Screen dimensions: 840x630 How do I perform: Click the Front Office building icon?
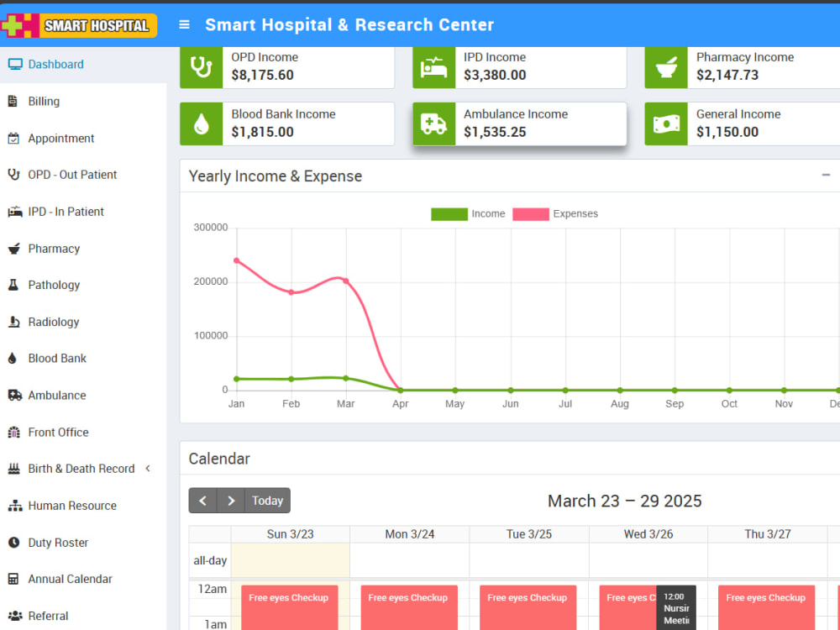[14, 433]
